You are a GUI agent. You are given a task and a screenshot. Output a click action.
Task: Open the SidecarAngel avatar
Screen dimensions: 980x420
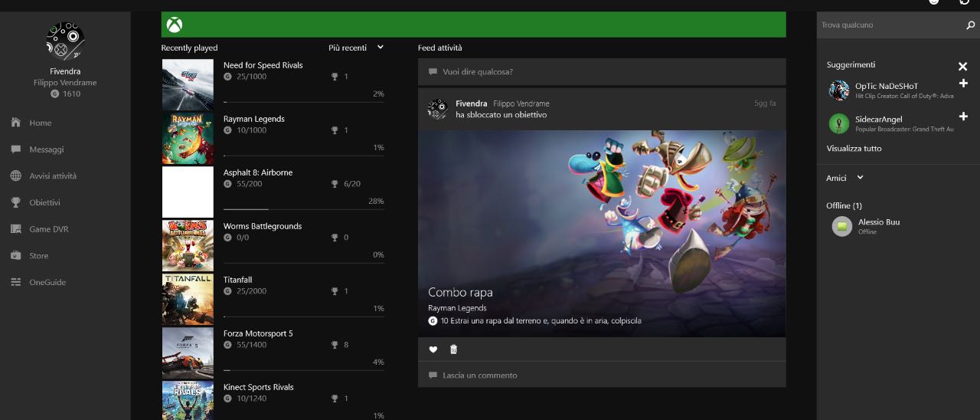(x=839, y=123)
